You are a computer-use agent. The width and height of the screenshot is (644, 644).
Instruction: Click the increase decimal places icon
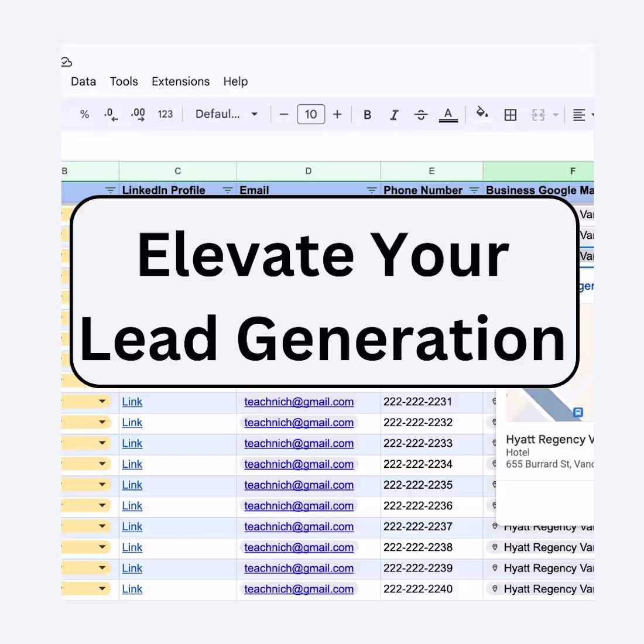(x=138, y=114)
